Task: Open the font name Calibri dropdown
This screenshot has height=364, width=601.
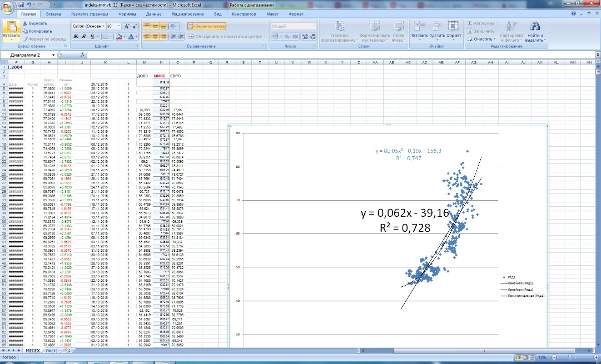Action: tap(103, 26)
